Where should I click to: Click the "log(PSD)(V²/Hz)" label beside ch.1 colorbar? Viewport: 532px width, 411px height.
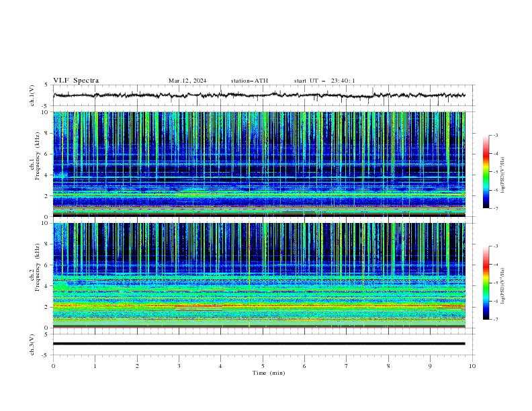(503, 175)
